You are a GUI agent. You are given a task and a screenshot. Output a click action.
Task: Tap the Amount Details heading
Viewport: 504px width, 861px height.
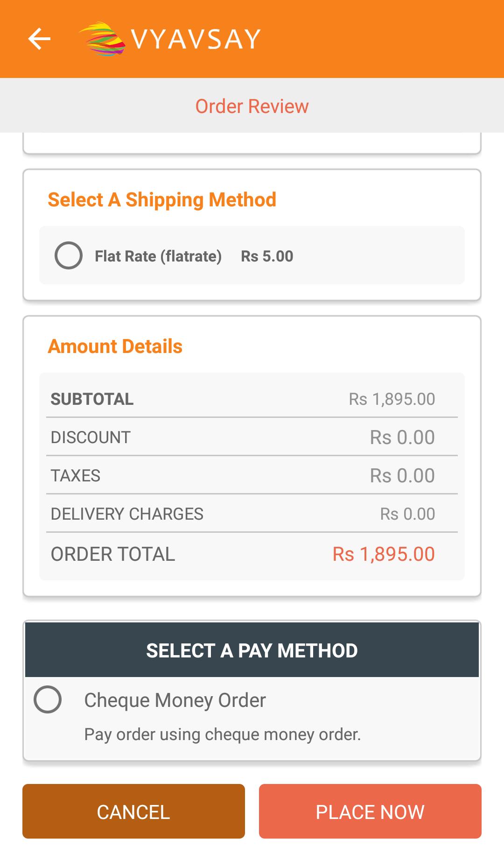coord(115,346)
